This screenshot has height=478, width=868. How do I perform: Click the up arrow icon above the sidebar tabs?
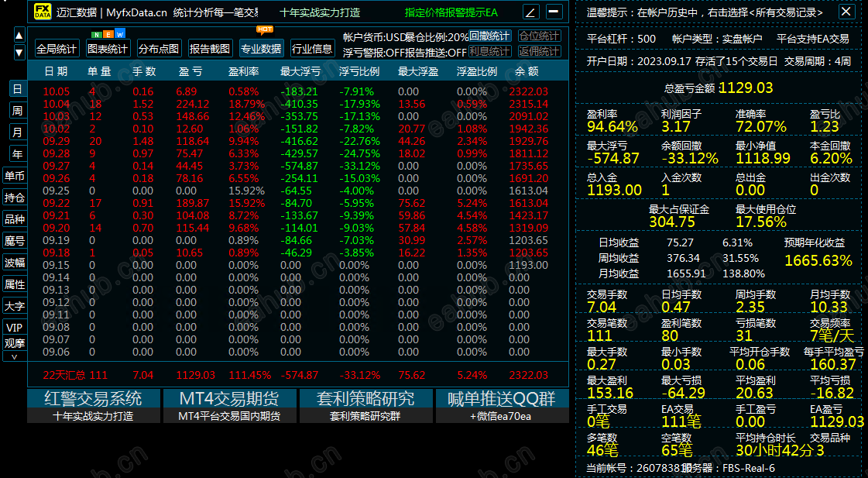(18, 34)
